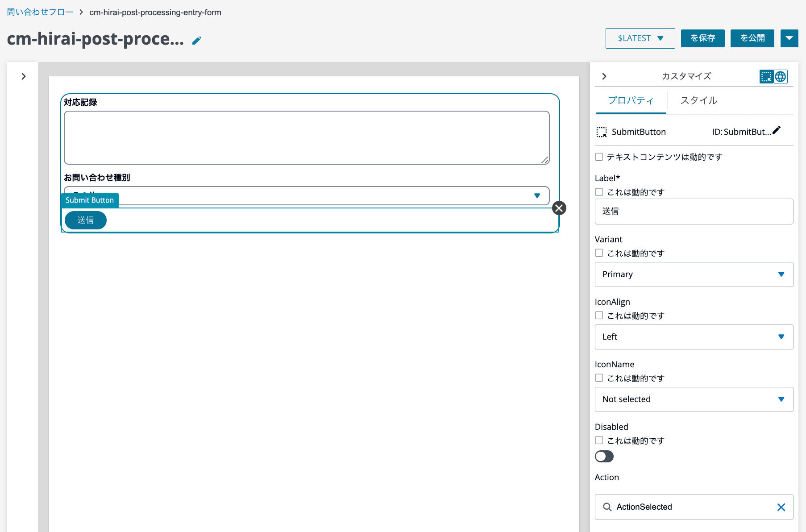Click the カスタマイズ panel title
Screen dimensions: 806x532
click(x=686, y=76)
